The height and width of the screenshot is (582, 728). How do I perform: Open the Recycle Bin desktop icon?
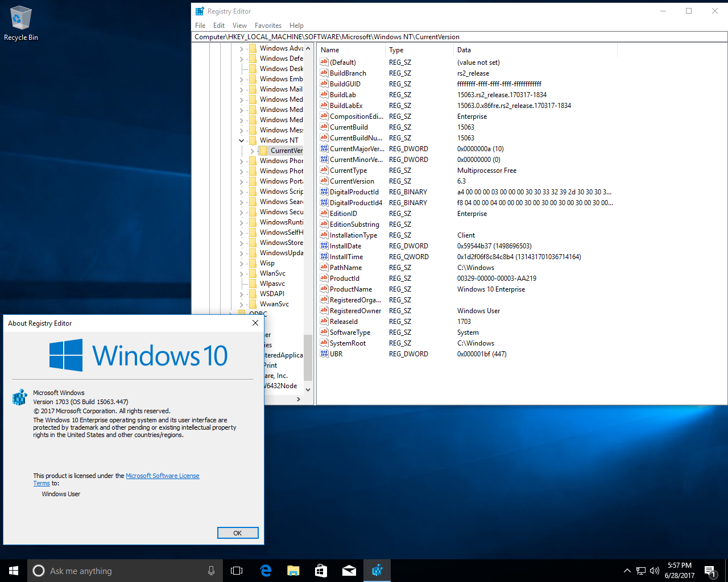click(21, 23)
